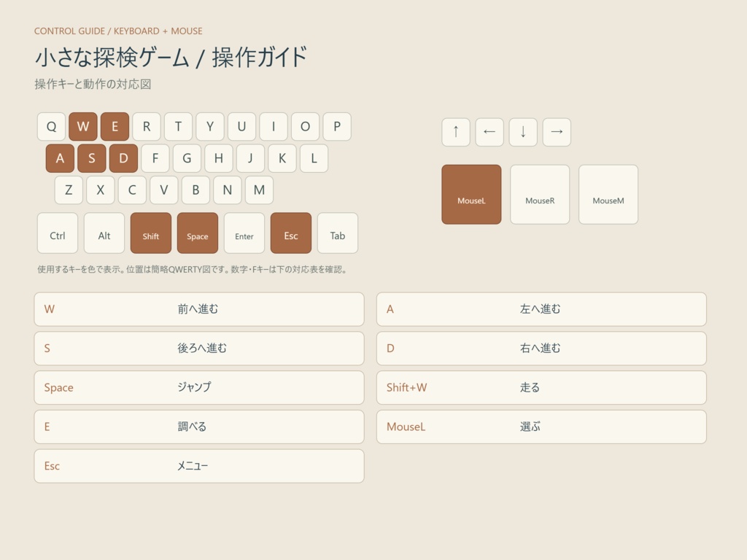Select the Esc メニュー mapping row

click(199, 466)
